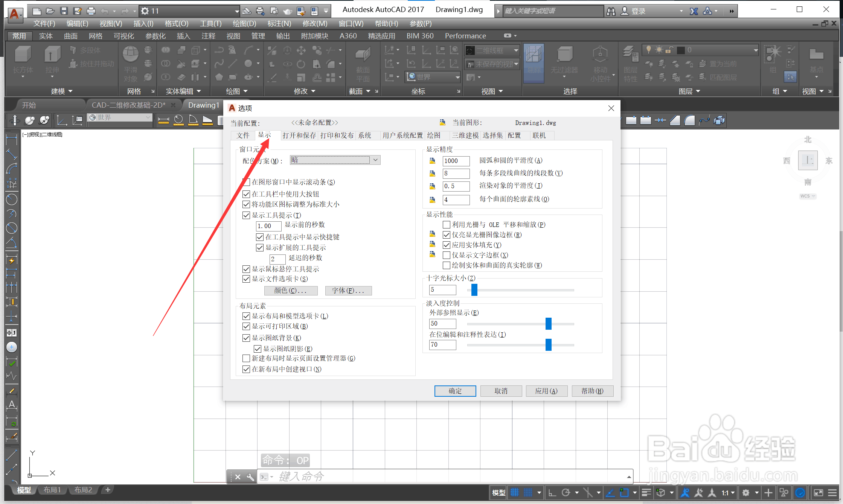
Task: Uncheck 显示文件选项卡 option
Action: tap(246, 279)
